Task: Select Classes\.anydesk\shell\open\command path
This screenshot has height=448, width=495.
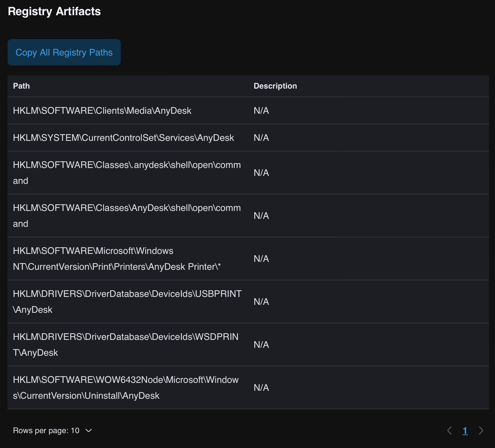Action: [x=127, y=173]
